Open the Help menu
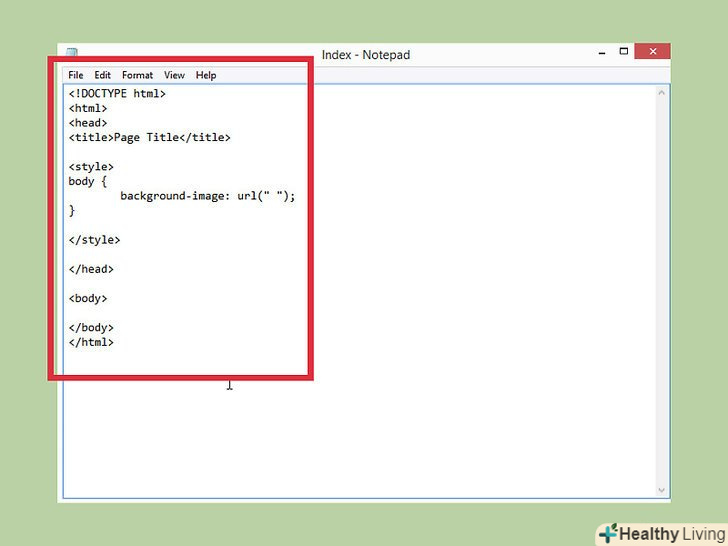Screen dimensions: 728x546 click(x=206, y=75)
